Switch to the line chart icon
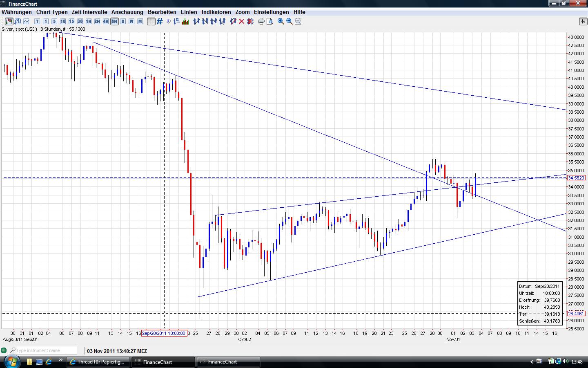The width and height of the screenshot is (588, 368). coord(27,21)
